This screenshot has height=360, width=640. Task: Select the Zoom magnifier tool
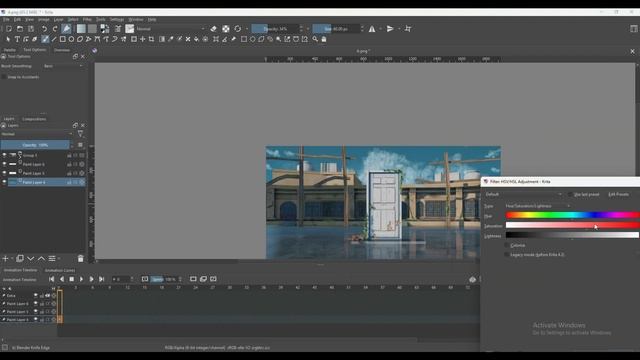point(315,39)
